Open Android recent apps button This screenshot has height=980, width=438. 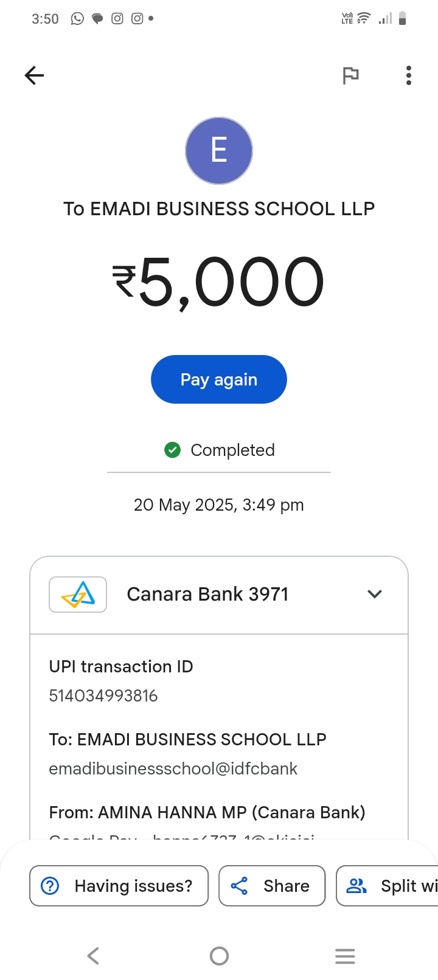click(x=345, y=956)
